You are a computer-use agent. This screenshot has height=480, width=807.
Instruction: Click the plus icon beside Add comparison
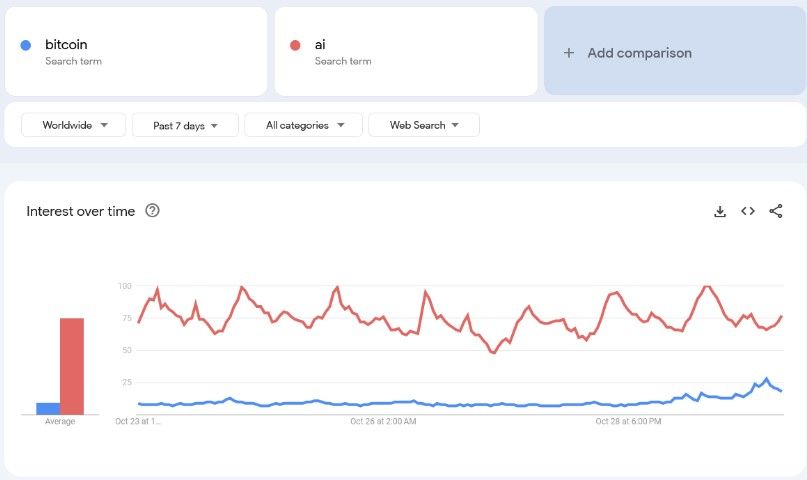(x=569, y=53)
